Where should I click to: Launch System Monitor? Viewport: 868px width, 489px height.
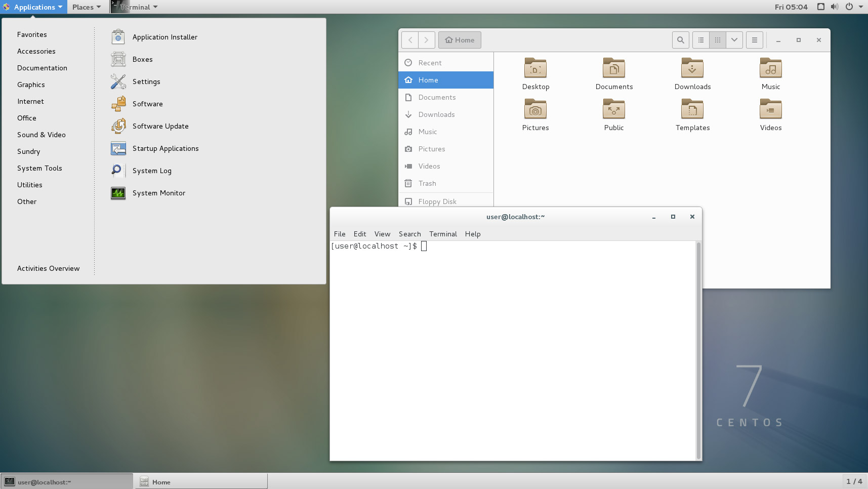pos(158,193)
